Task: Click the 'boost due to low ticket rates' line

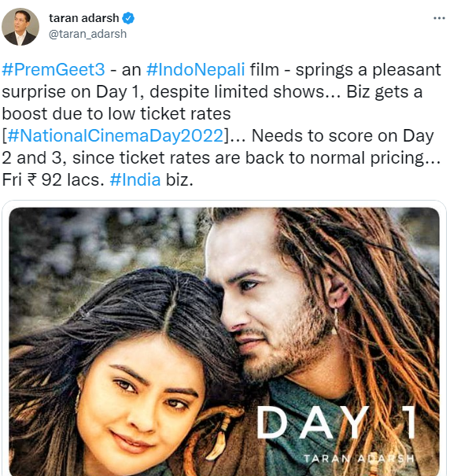Action: point(116,113)
